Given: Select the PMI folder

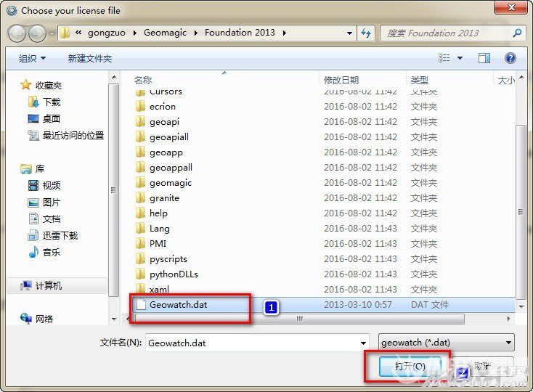Looking at the screenshot, I should [x=158, y=244].
